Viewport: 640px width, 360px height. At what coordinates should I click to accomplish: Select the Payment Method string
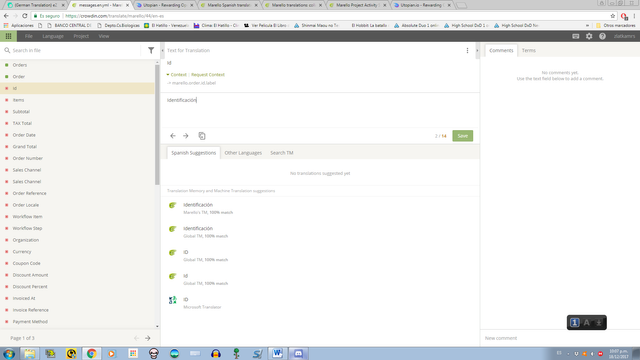click(x=78, y=322)
